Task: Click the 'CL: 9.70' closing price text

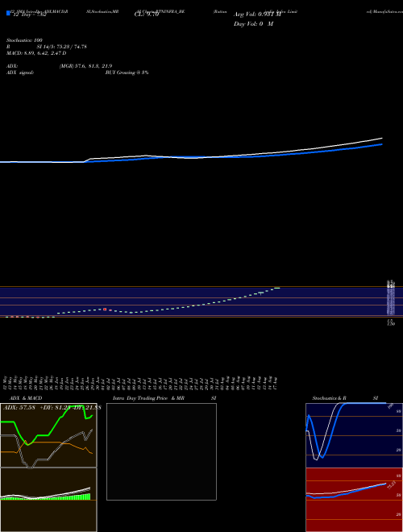Action: tap(147, 15)
